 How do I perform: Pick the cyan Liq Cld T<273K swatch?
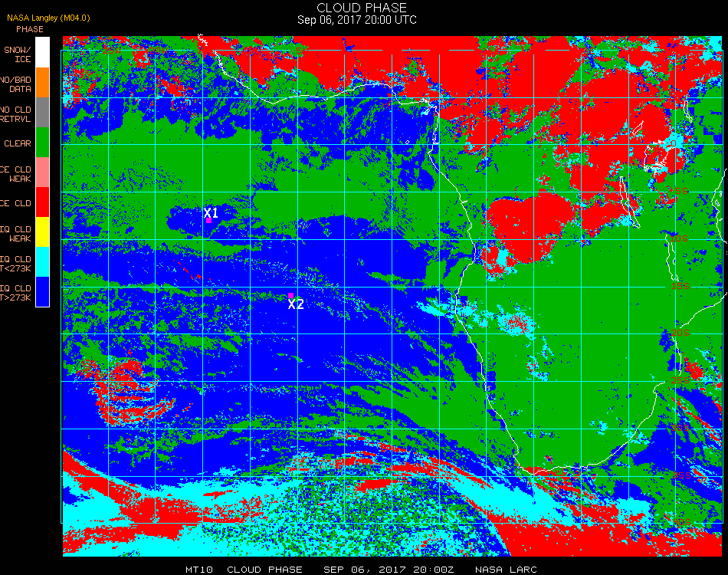(42, 262)
